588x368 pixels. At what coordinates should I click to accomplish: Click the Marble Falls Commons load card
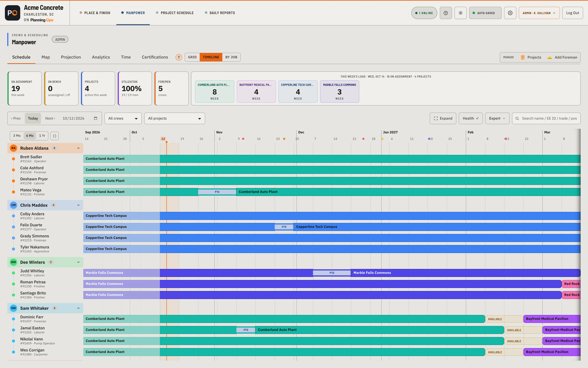point(339,92)
